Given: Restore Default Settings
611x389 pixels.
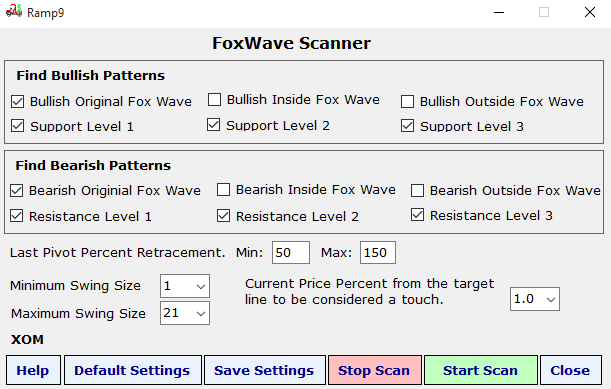Looking at the screenshot, I should pos(132,370).
